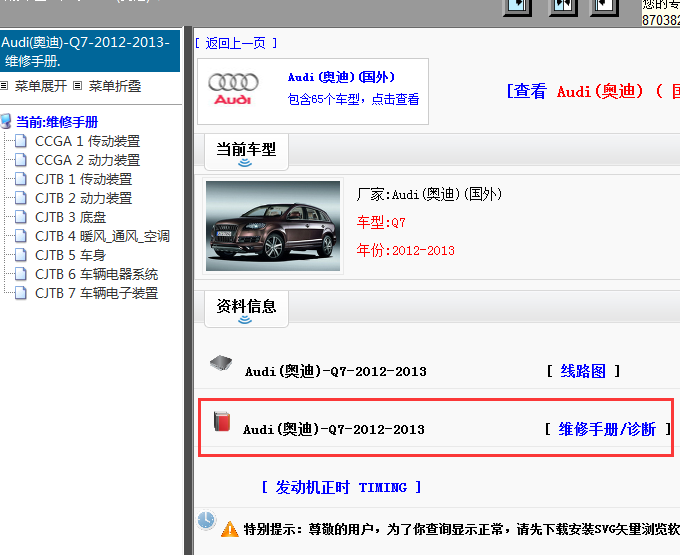Viewport: 680px width, 555px height.
Task: Click 包含65个车型,点击查看 link
Action: (x=353, y=99)
